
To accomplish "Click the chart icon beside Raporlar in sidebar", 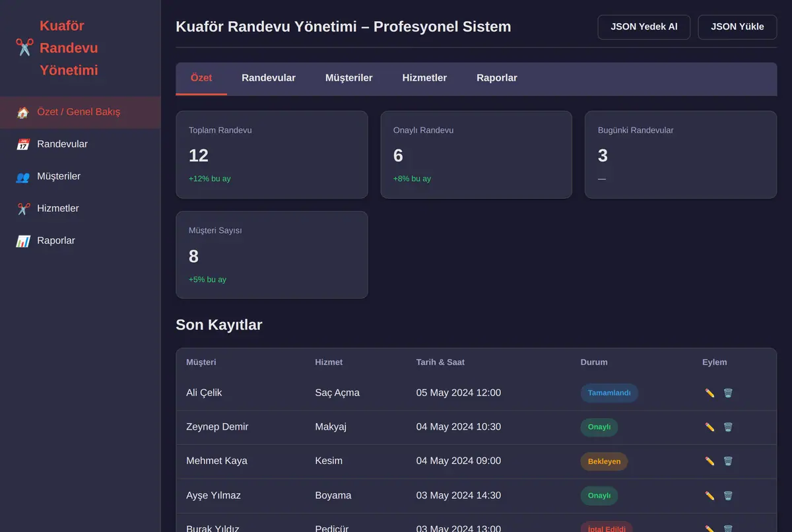I will click(x=23, y=241).
